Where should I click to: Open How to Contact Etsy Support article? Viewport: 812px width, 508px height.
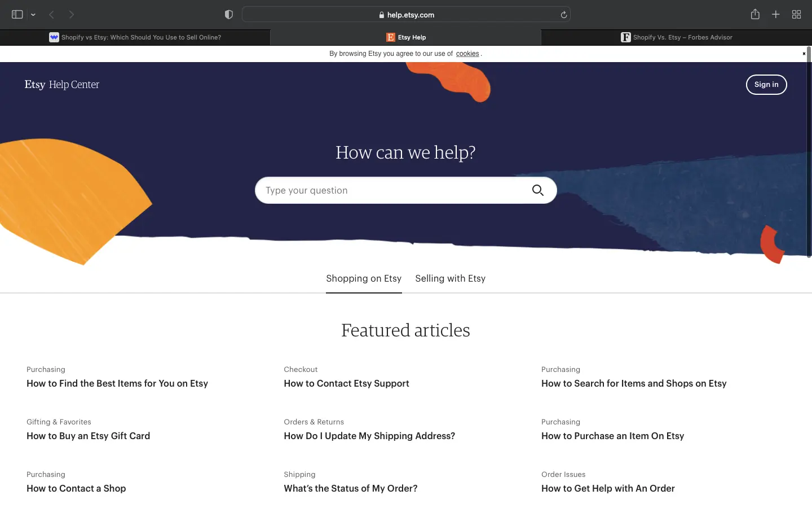[347, 383]
